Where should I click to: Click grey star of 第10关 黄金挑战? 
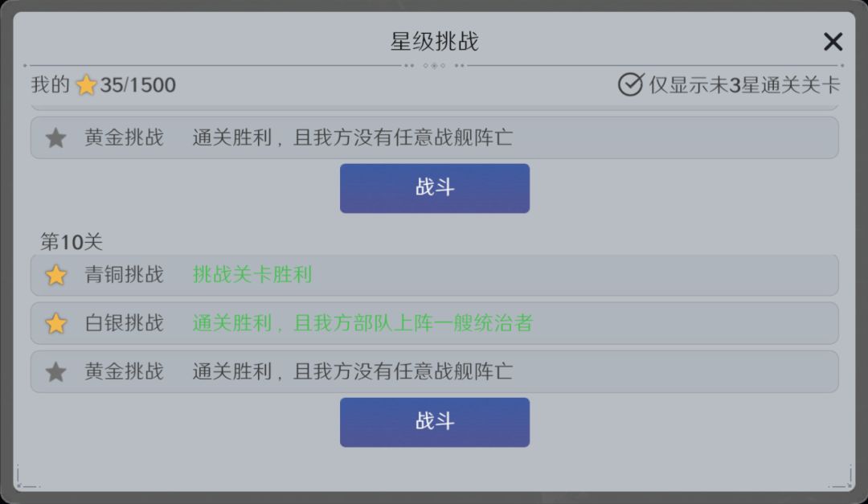pos(55,371)
